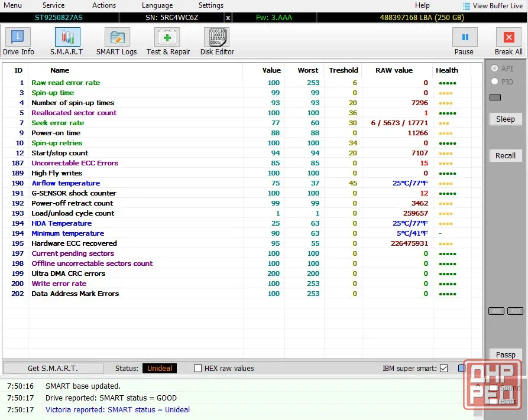Enable HEX raw values checkbox
528x420 pixels.
197,369
